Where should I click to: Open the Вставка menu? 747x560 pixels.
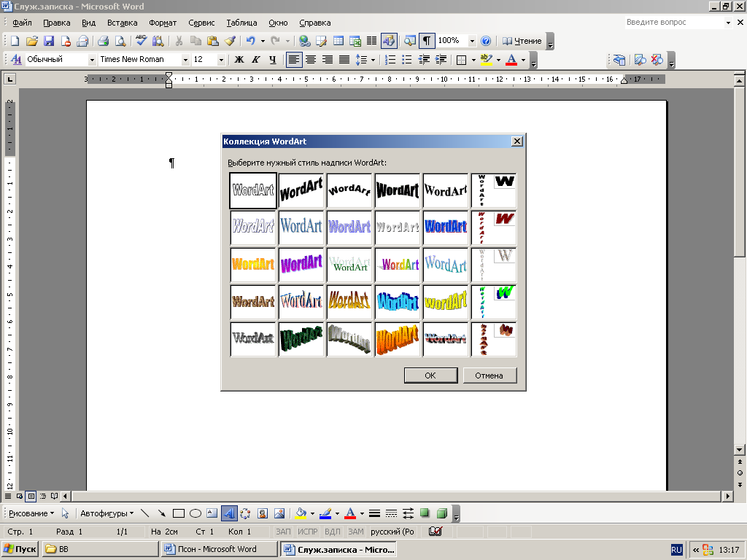click(122, 23)
